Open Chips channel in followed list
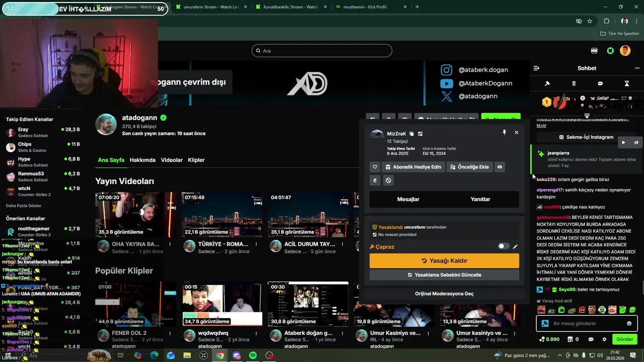The image size is (644, 362). point(43,147)
